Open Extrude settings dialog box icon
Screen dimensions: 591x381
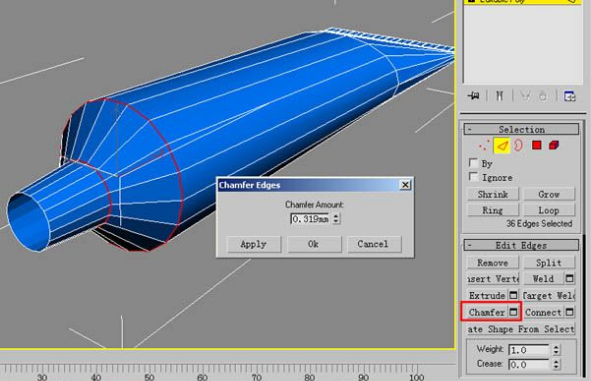[513, 295]
